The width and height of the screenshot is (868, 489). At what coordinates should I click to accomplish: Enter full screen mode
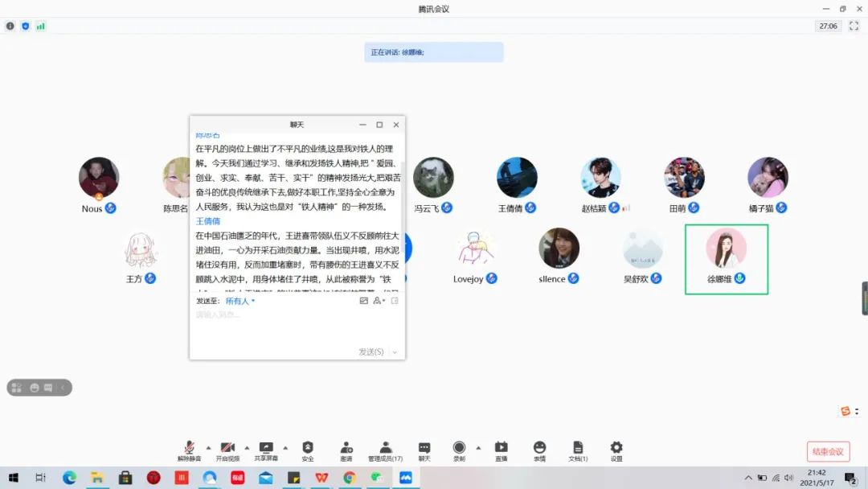tap(854, 26)
